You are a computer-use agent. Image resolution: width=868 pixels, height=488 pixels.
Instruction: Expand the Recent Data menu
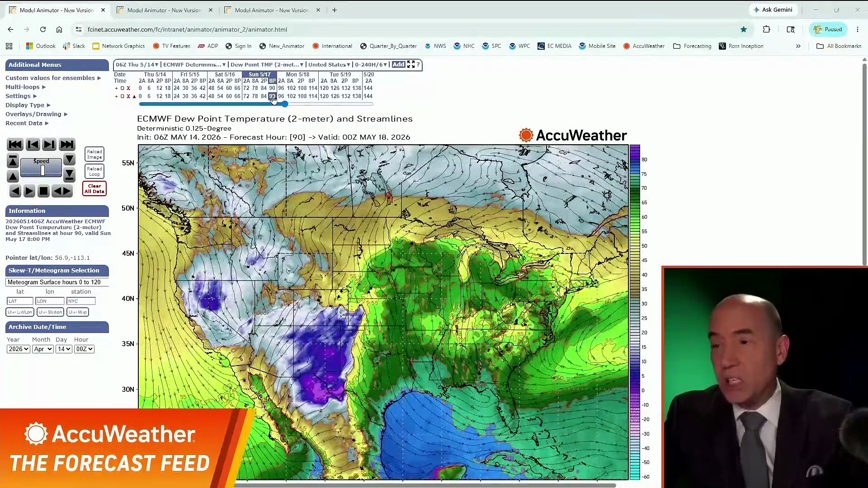pyautogui.click(x=27, y=123)
